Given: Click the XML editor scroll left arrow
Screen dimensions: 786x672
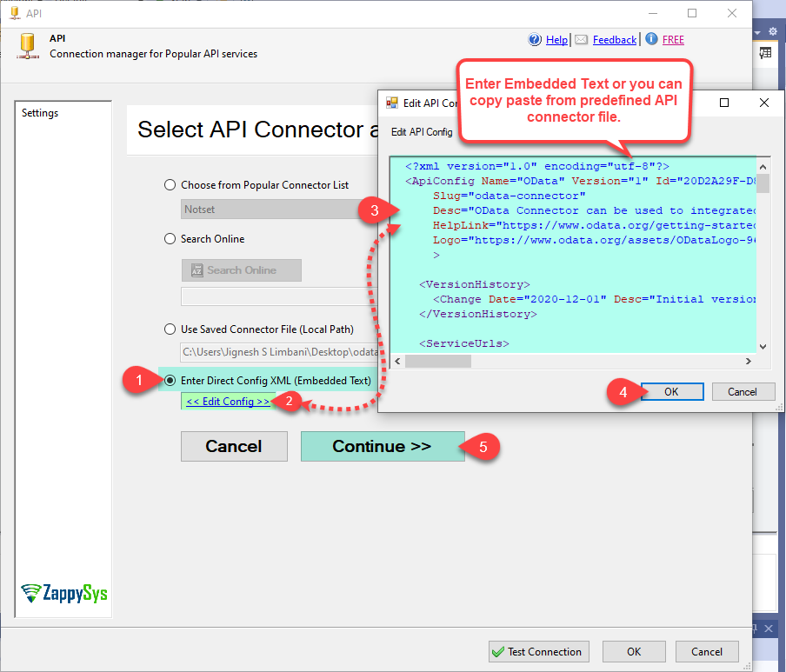Looking at the screenshot, I should click(x=397, y=361).
